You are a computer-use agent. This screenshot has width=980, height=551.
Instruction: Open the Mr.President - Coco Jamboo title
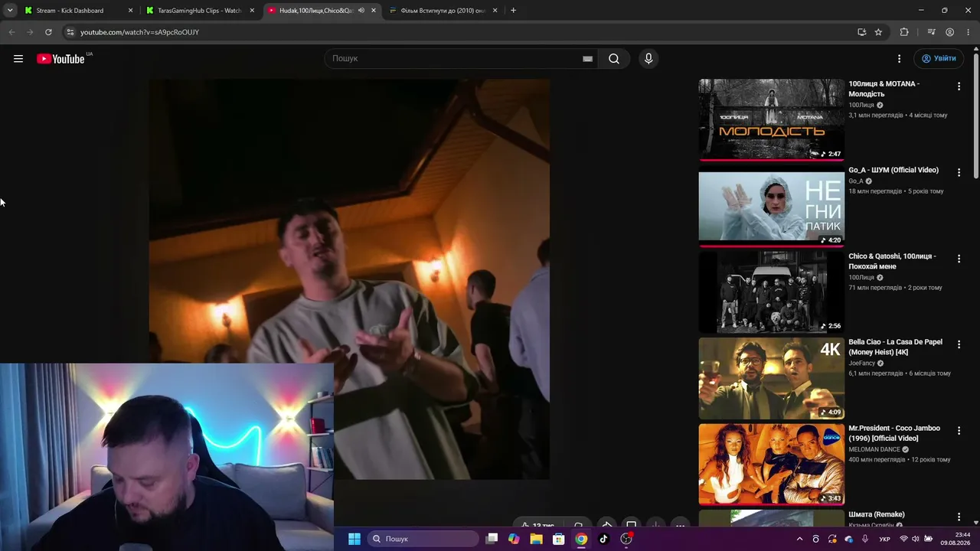[x=894, y=433]
